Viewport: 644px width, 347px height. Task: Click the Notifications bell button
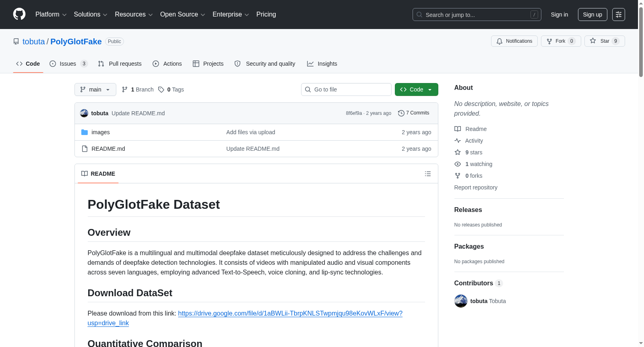click(514, 41)
